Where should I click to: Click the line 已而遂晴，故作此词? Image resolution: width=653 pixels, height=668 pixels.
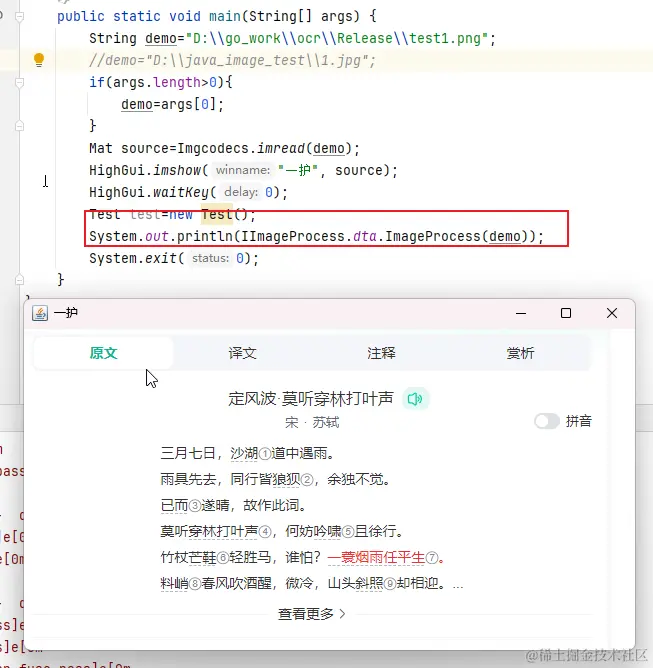pyautogui.click(x=233, y=505)
